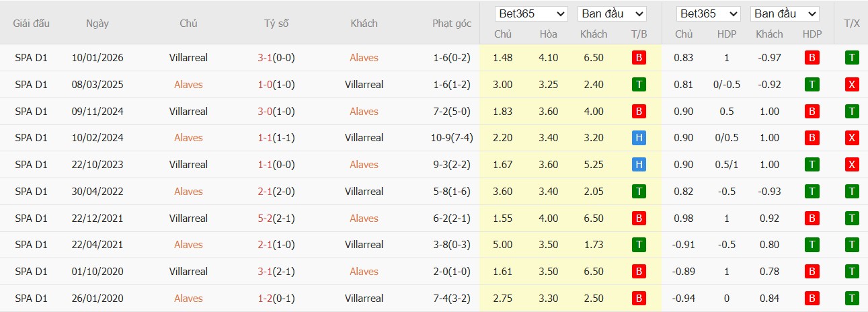Screen dimensions: 868x312
Task: Click red B badge in 22/12/2021 row HDP column
Action: coord(812,219)
